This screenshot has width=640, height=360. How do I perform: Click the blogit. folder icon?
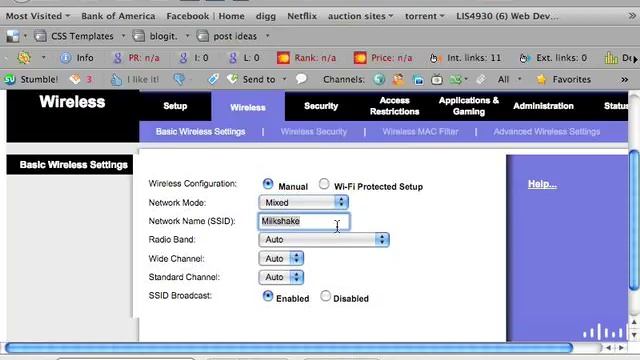[x=139, y=36]
